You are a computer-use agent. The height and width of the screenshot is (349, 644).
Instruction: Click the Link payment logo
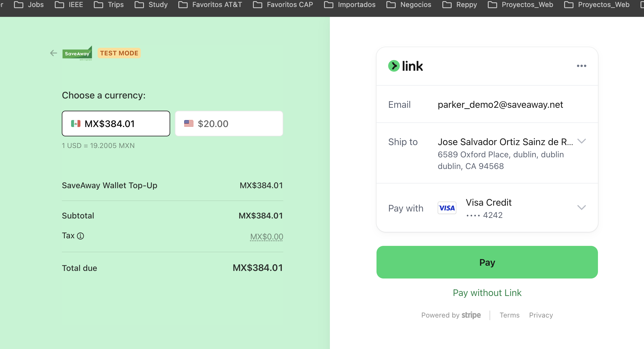406,66
